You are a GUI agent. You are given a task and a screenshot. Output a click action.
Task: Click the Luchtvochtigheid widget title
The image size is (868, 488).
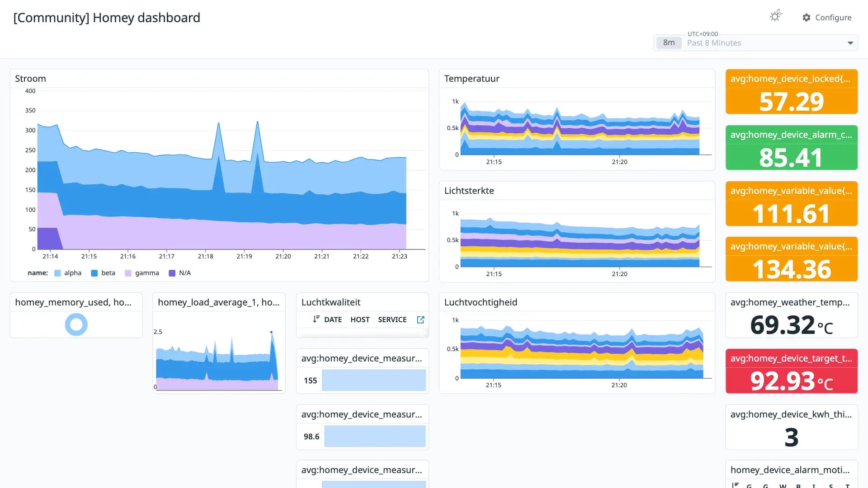pos(481,302)
